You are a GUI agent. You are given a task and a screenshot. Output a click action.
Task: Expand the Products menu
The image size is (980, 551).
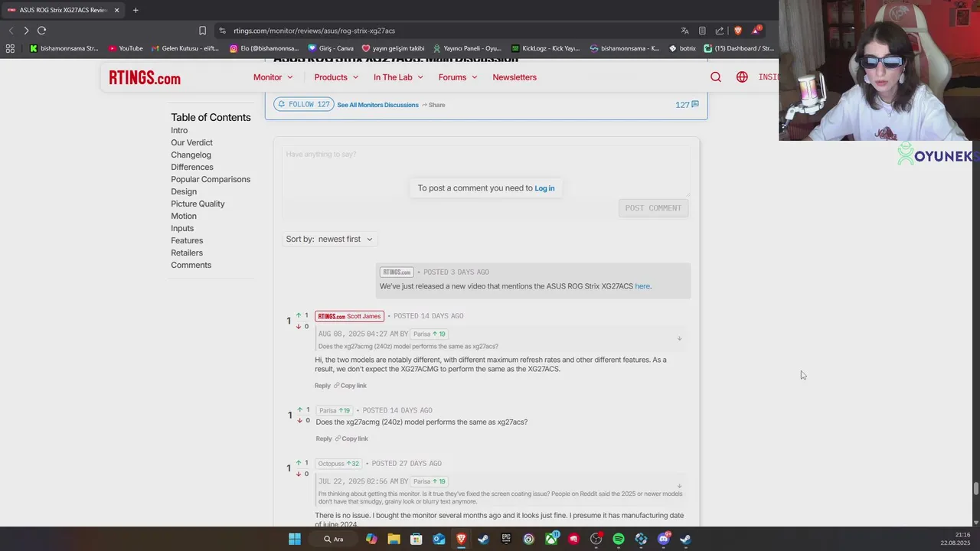pos(336,77)
